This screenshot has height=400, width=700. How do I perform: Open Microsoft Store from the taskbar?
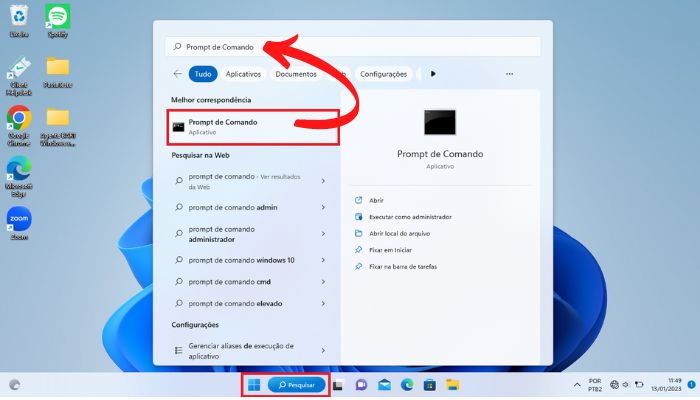coord(429,385)
